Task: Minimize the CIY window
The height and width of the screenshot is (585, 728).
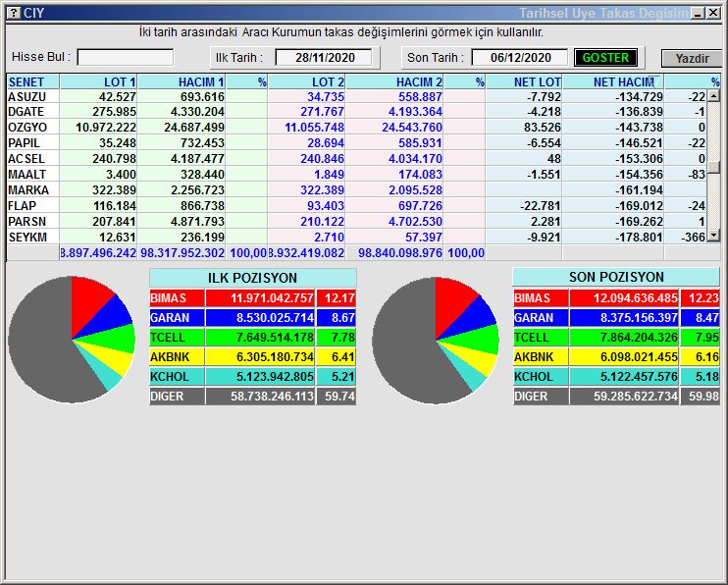Action: pyautogui.click(x=698, y=13)
